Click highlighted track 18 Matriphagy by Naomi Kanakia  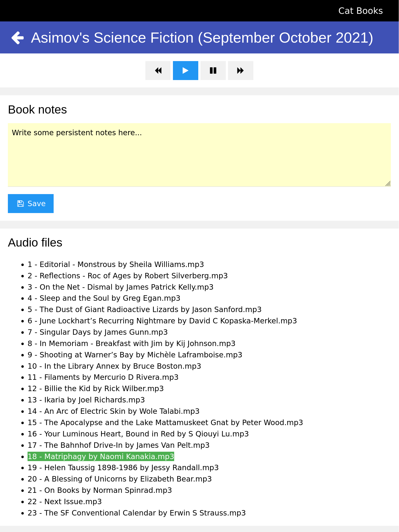(x=101, y=457)
